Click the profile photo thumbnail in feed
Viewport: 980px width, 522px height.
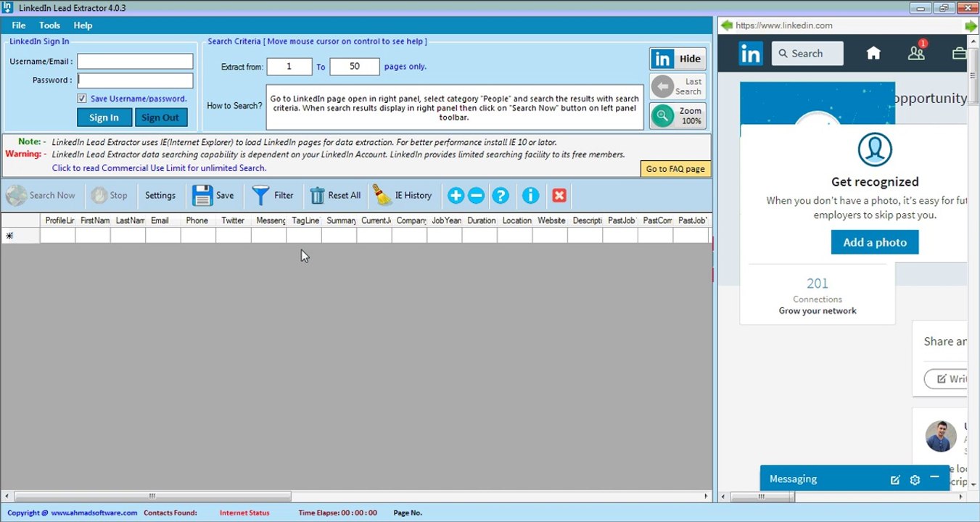[x=941, y=436]
